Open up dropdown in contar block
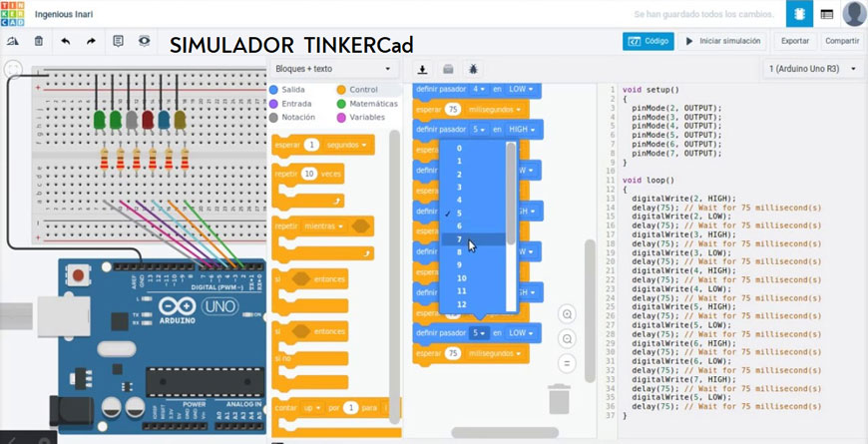 (x=312, y=408)
